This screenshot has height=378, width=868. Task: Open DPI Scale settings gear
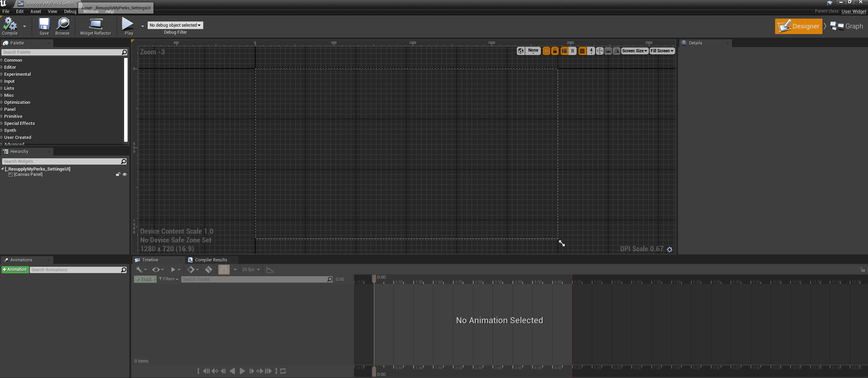point(670,249)
